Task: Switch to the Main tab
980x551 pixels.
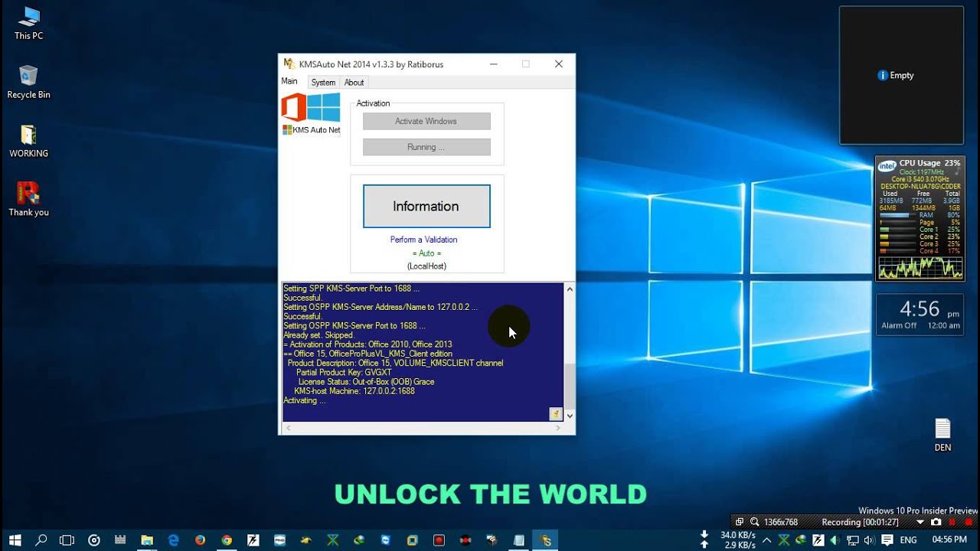Action: coord(289,82)
